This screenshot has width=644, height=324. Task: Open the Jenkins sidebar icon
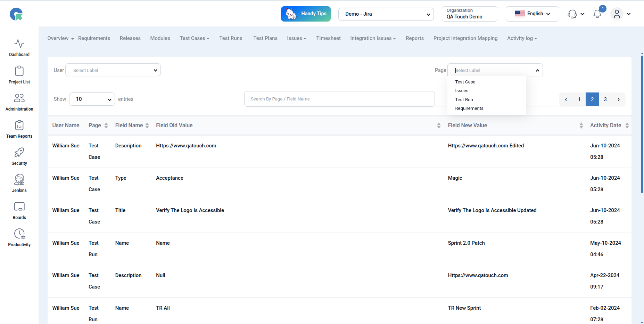pyautogui.click(x=19, y=180)
